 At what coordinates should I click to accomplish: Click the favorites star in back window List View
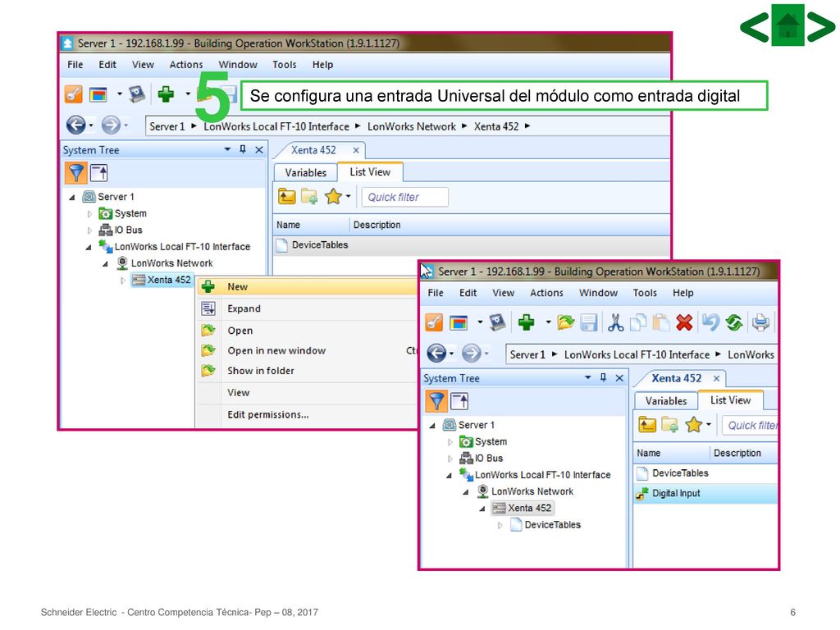click(x=333, y=197)
